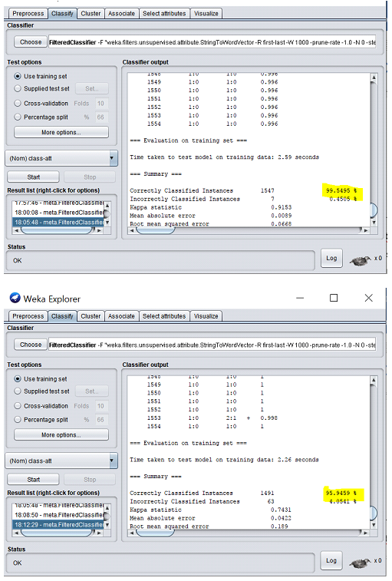This screenshot has width=392, height=581.
Task: Select the 18:00:08 meta.FilteredClassifier result
Action: point(59,213)
